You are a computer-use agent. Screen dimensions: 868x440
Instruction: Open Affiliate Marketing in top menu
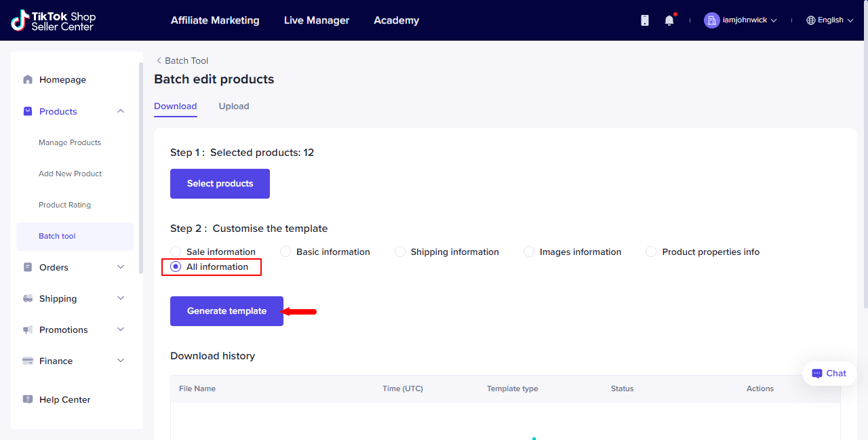click(215, 20)
